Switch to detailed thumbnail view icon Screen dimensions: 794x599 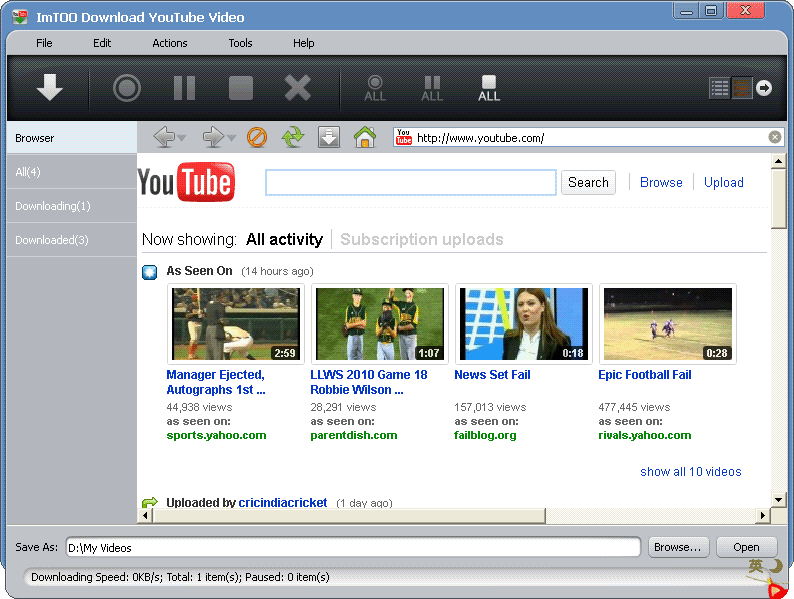[x=742, y=88]
